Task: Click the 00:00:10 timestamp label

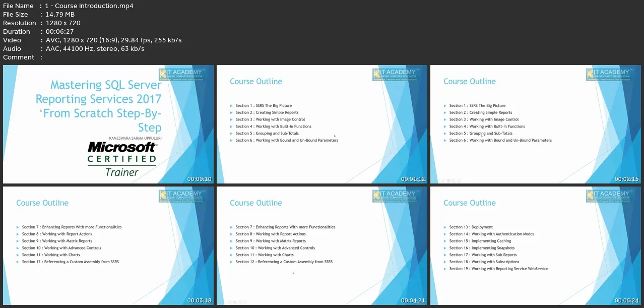Action: click(200, 179)
